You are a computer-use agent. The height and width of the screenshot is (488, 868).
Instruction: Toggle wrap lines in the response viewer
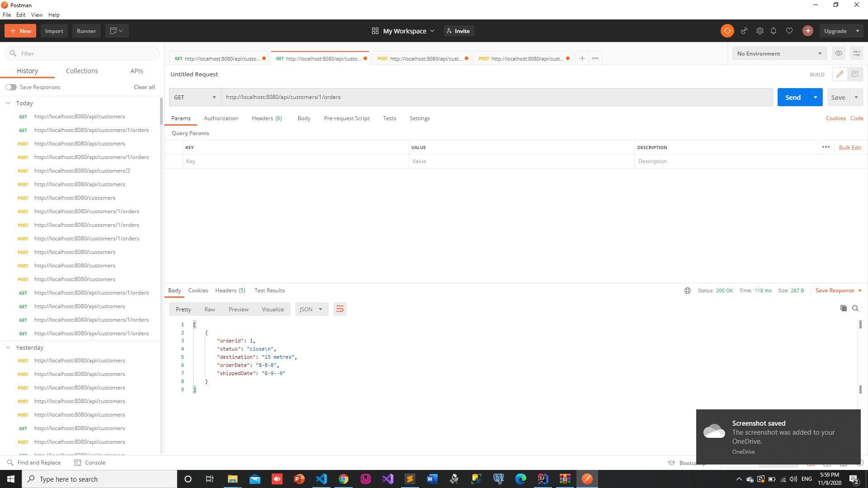pos(340,309)
